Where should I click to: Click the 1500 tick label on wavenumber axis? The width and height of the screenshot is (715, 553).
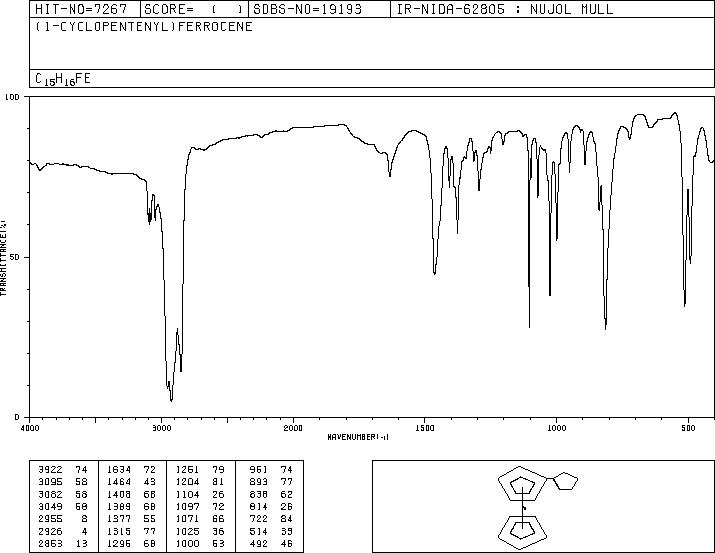425,428
